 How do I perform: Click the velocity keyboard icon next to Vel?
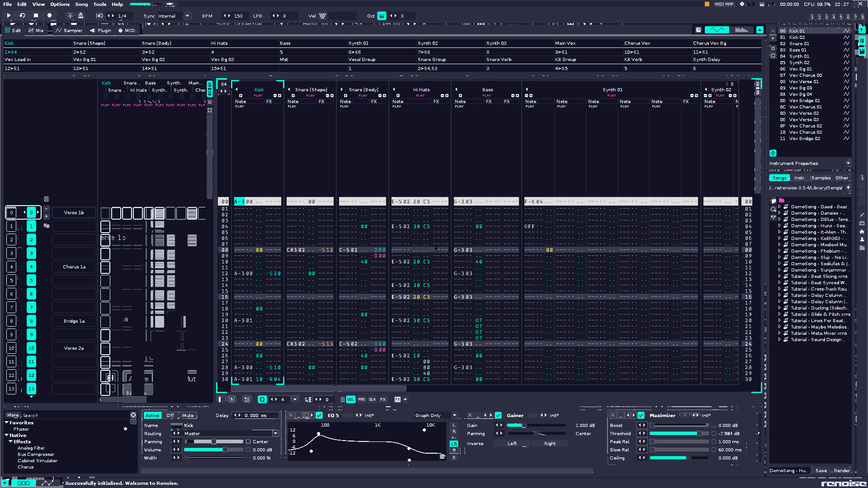[x=322, y=16]
